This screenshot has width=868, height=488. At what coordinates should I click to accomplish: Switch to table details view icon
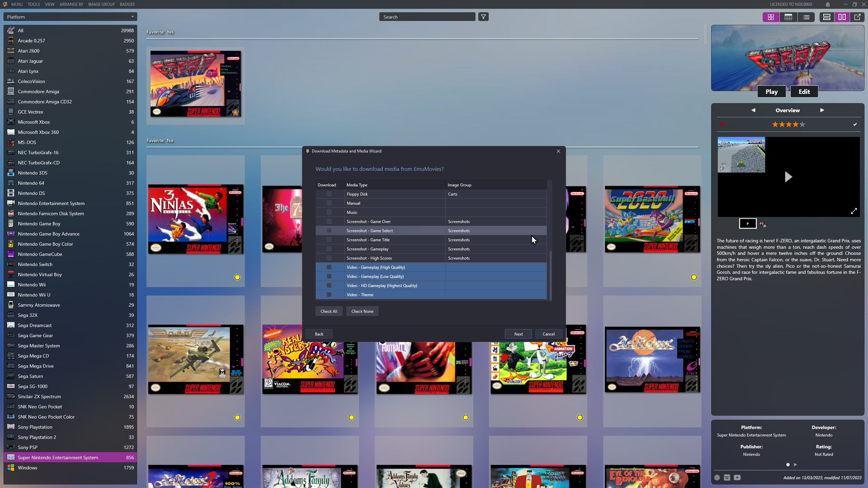coord(788,17)
